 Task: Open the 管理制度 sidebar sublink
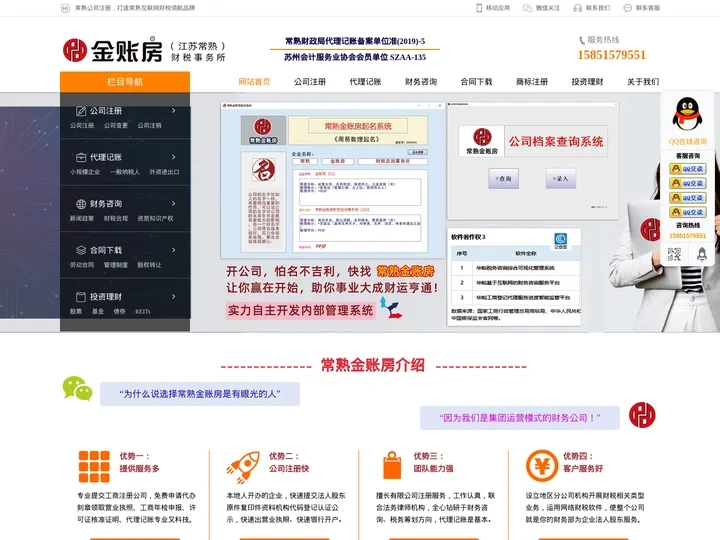point(116,265)
